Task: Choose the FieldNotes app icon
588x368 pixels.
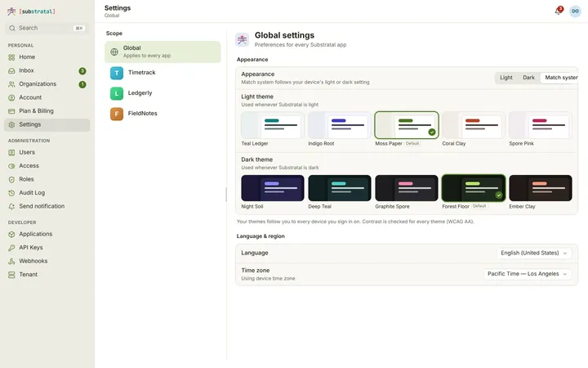Action: (x=117, y=114)
